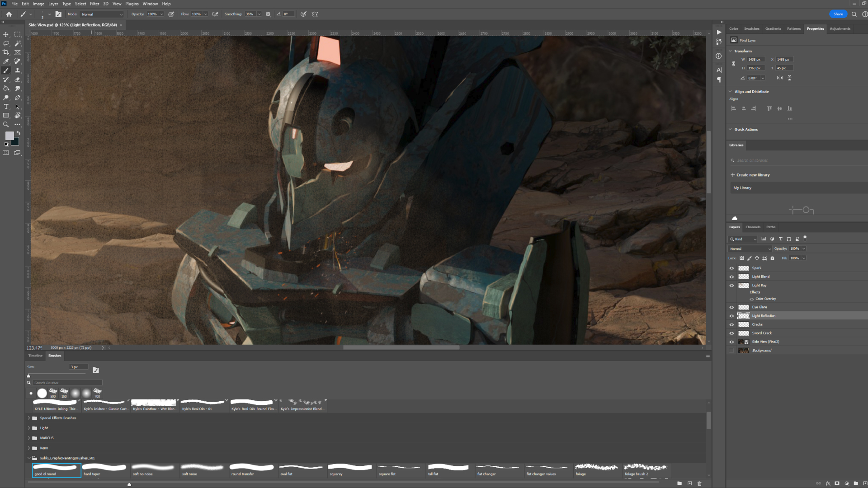Image resolution: width=868 pixels, height=488 pixels.
Task: Click the Share button
Action: (838, 14)
